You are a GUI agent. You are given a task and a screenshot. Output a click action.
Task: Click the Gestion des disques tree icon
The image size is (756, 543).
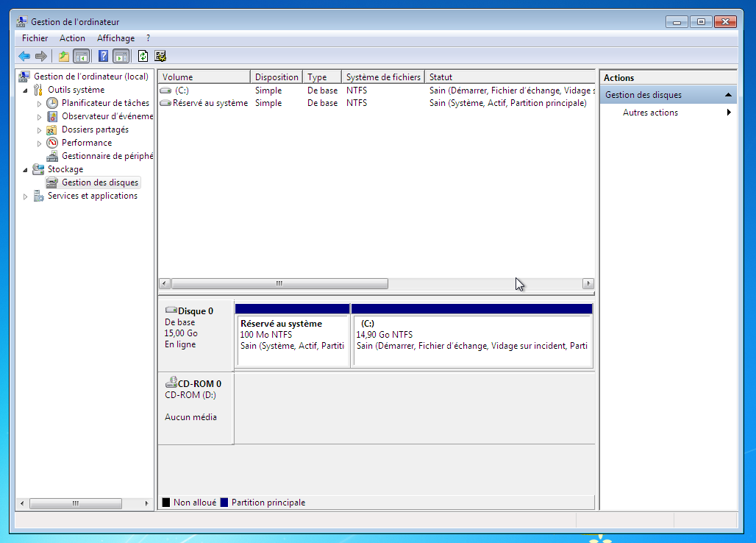coord(52,182)
